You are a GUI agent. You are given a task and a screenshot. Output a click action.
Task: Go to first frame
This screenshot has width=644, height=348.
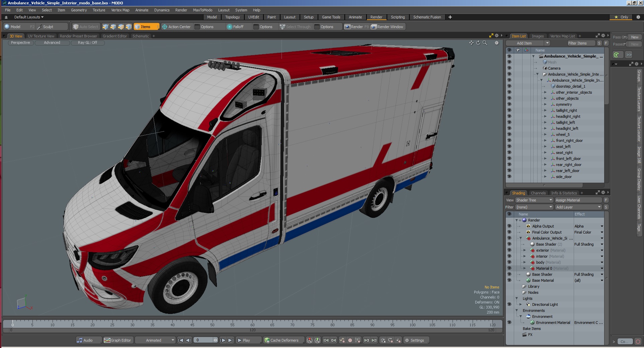tap(180, 340)
